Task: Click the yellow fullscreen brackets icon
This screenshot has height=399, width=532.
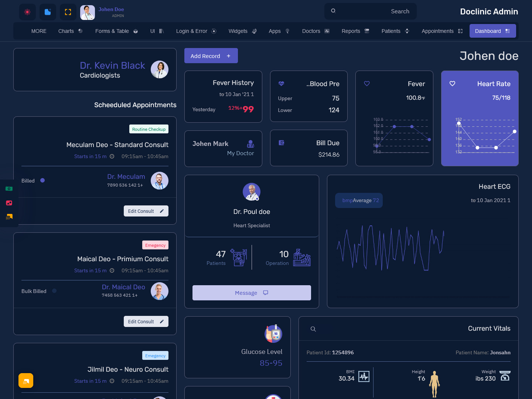Action: [68, 12]
